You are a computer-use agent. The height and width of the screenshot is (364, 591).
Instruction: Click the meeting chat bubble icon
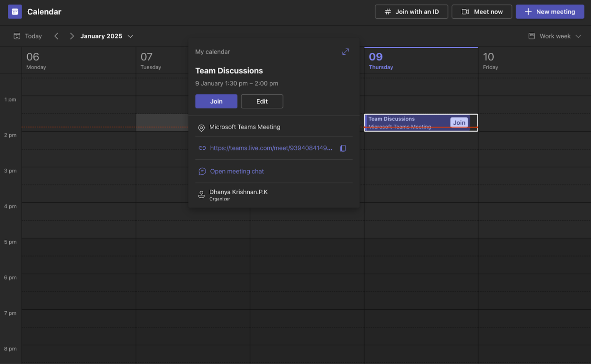coord(202,171)
